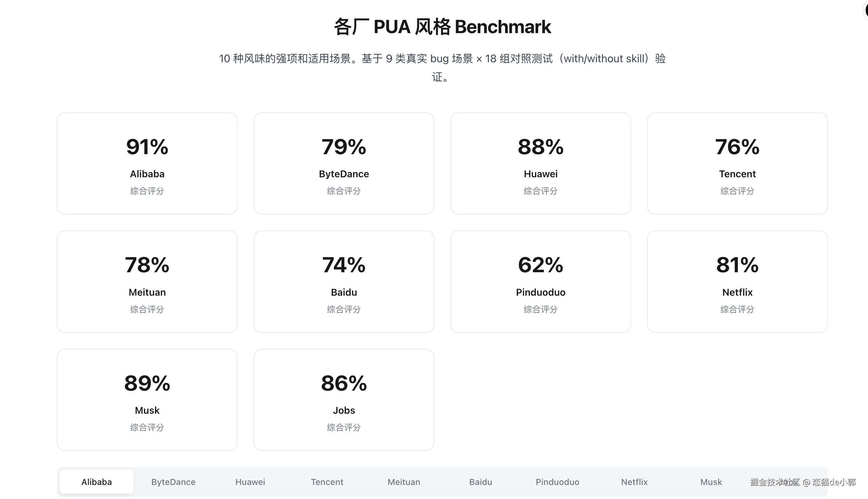Click the Jobs 86% score card
This screenshot has width=868, height=499.
[344, 400]
